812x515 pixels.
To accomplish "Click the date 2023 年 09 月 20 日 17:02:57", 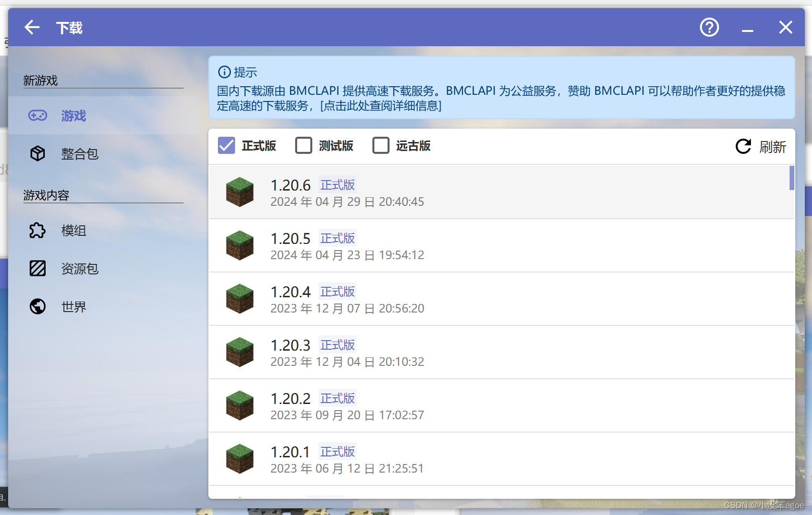I will (x=347, y=415).
